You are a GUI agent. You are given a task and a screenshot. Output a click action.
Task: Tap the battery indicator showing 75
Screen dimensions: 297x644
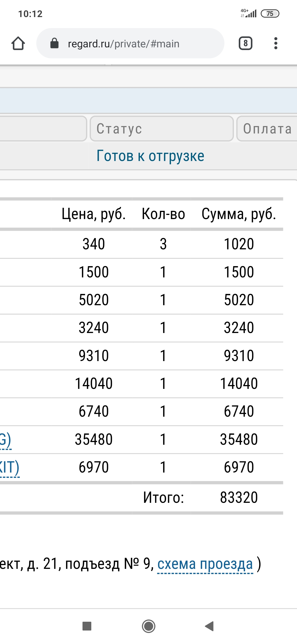pyautogui.click(x=271, y=13)
